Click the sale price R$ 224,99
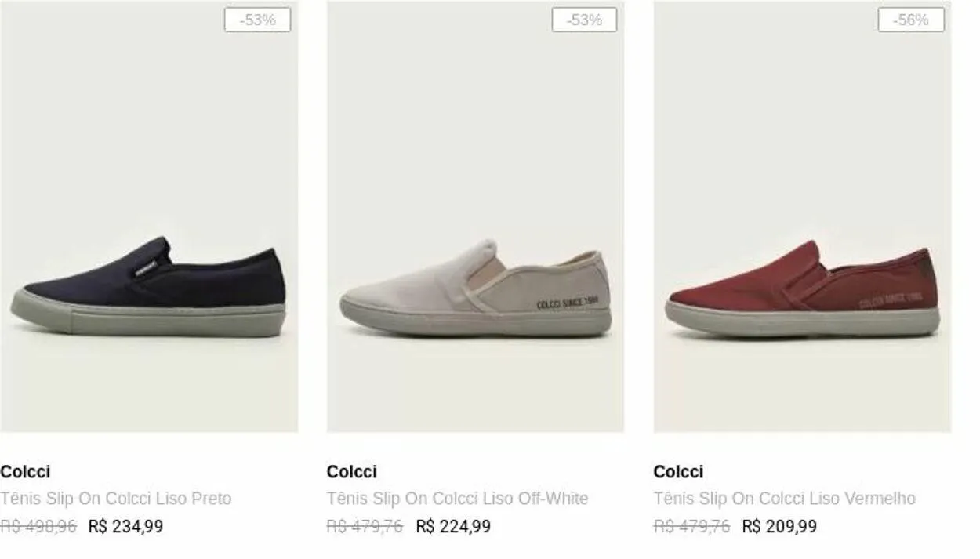 click(453, 527)
